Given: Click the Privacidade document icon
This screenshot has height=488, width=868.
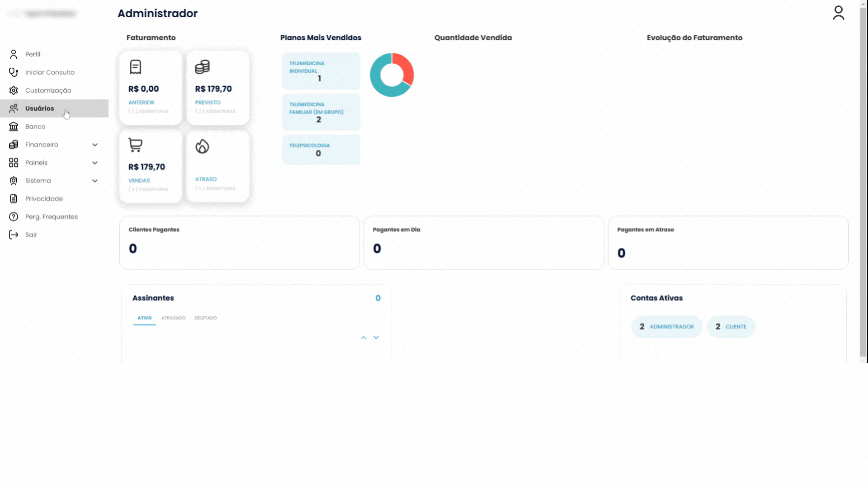Looking at the screenshot, I should click(x=14, y=199).
